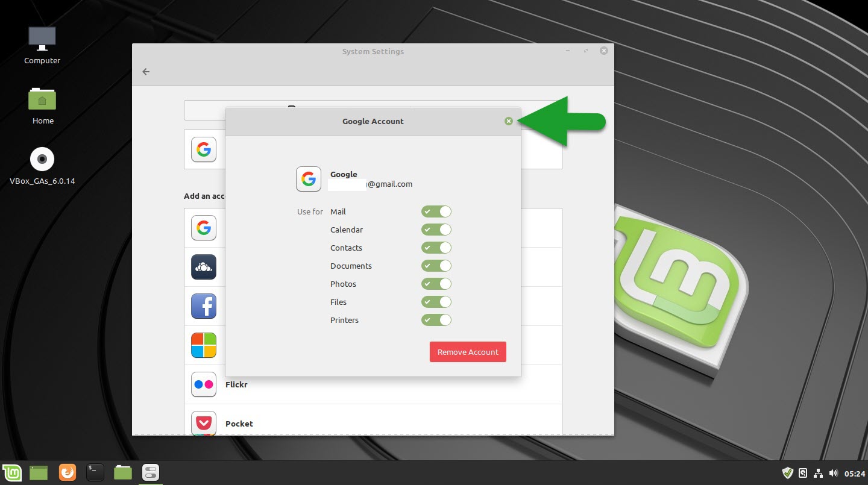Toggle the Calendar switch

point(436,230)
